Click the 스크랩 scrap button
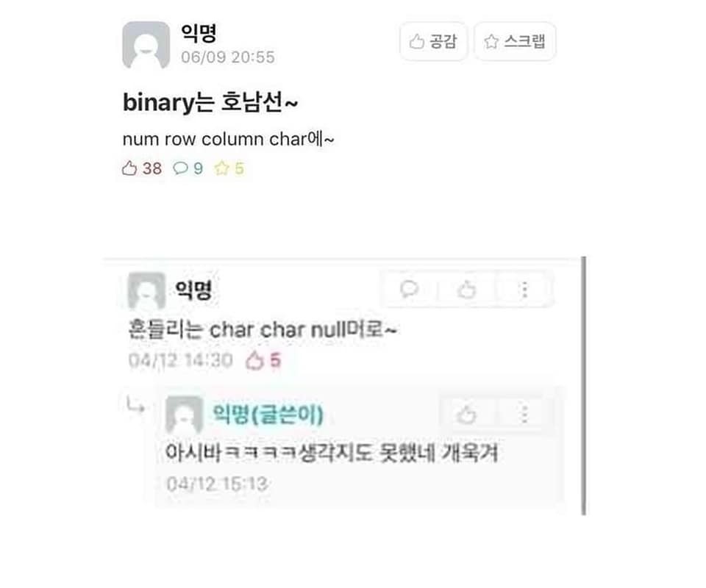 click(x=515, y=41)
